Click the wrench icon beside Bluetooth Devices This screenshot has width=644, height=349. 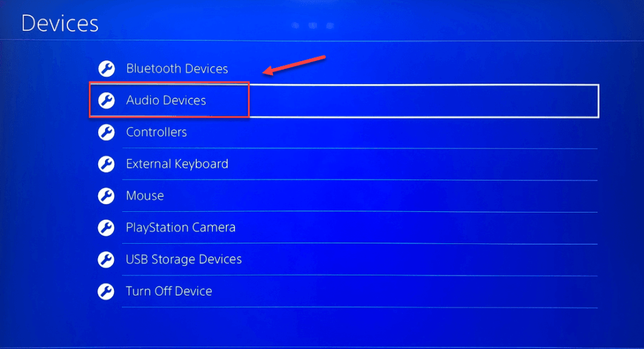pyautogui.click(x=106, y=69)
